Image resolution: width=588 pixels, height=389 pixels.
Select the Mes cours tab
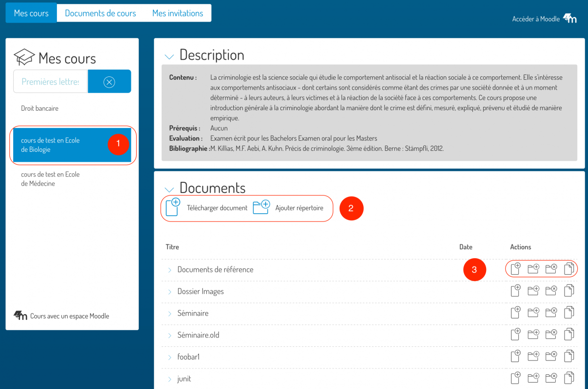tap(31, 13)
